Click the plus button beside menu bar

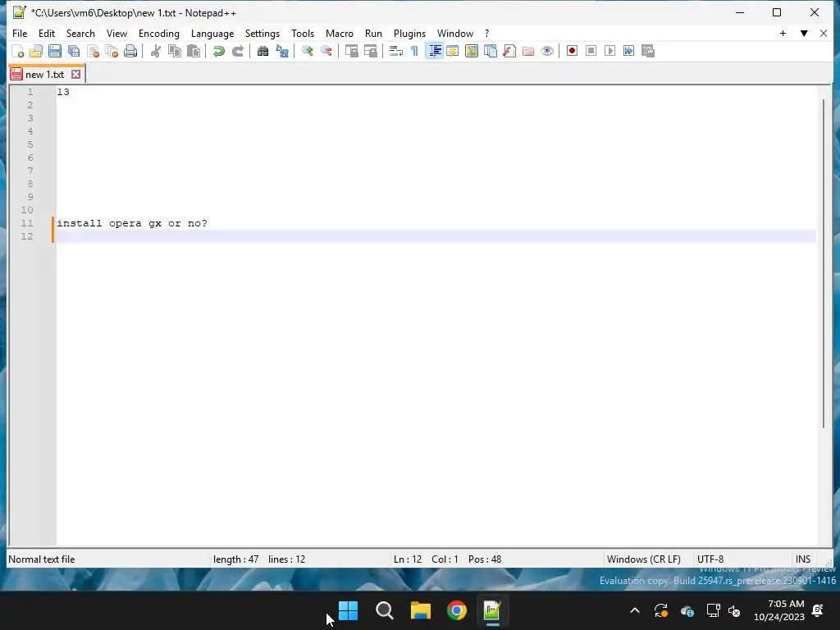pos(783,33)
